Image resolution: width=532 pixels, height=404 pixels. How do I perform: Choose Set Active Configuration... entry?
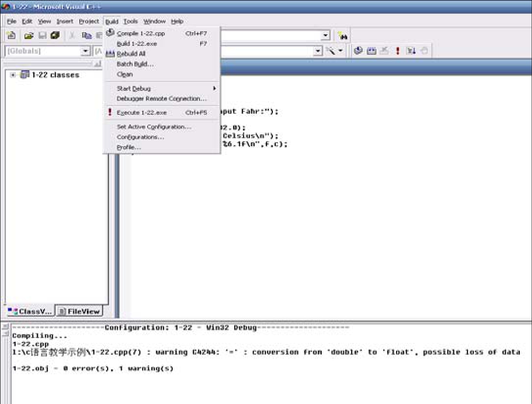[162, 127]
